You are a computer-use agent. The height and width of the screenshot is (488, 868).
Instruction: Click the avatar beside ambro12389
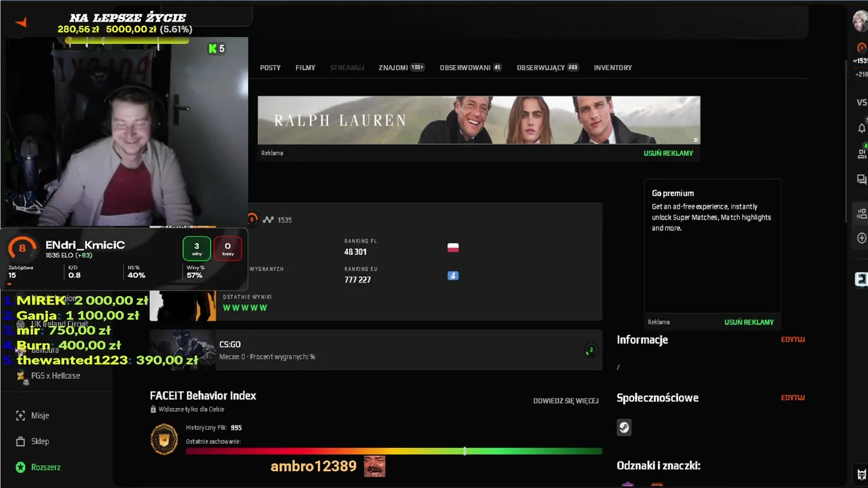click(x=374, y=466)
